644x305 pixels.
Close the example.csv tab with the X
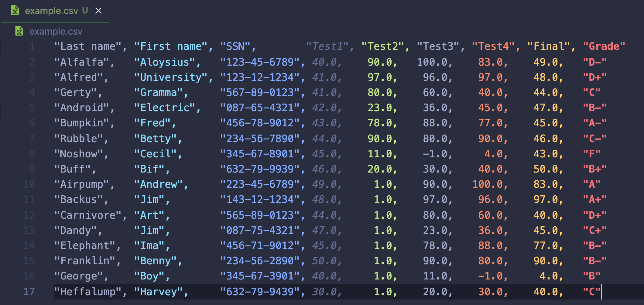(98, 11)
